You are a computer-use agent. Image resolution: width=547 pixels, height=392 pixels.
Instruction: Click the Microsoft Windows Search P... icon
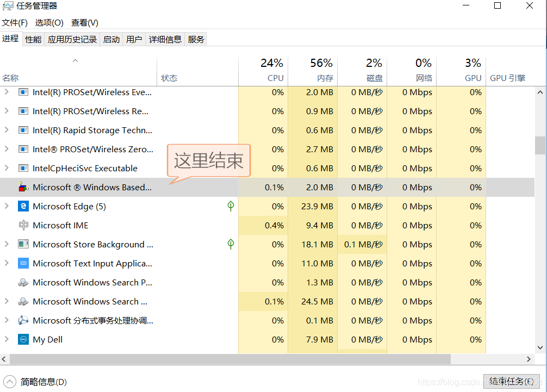[23, 283]
